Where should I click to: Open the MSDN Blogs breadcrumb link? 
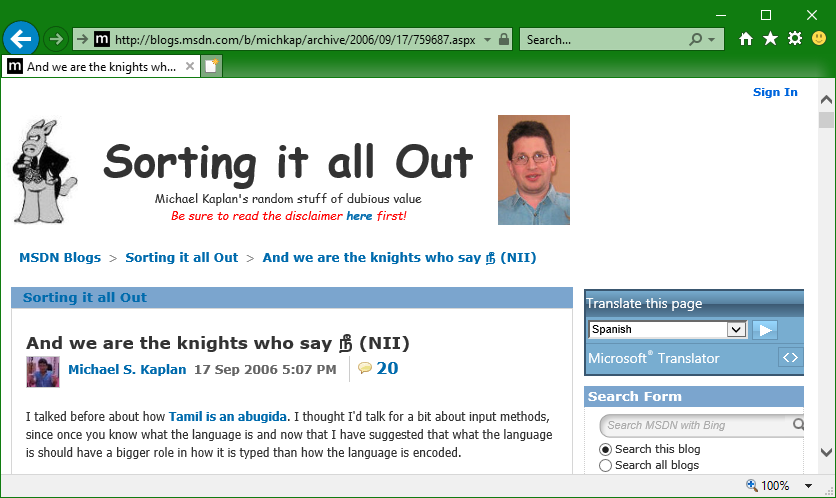60,258
